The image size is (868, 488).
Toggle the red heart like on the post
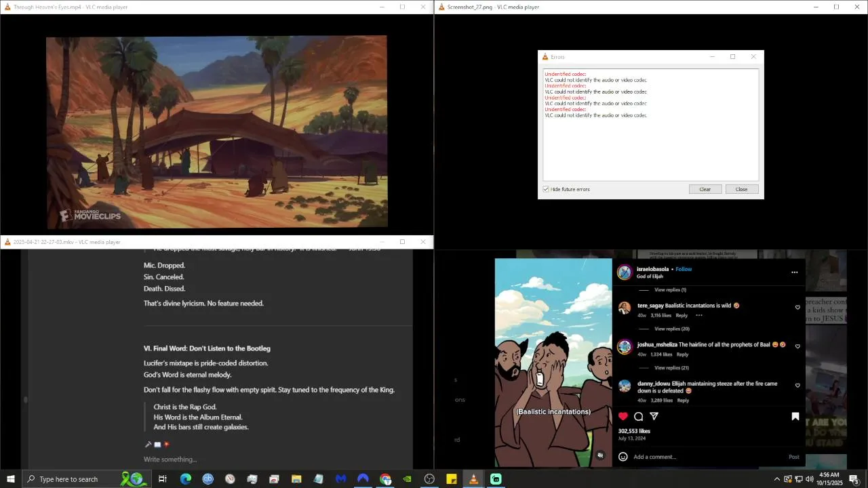click(x=623, y=416)
